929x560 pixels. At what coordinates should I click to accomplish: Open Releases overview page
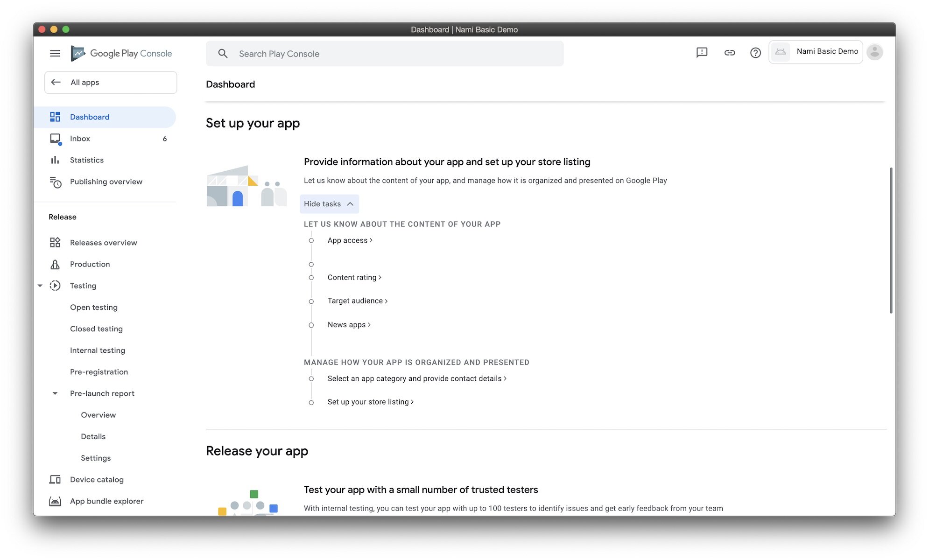point(105,243)
